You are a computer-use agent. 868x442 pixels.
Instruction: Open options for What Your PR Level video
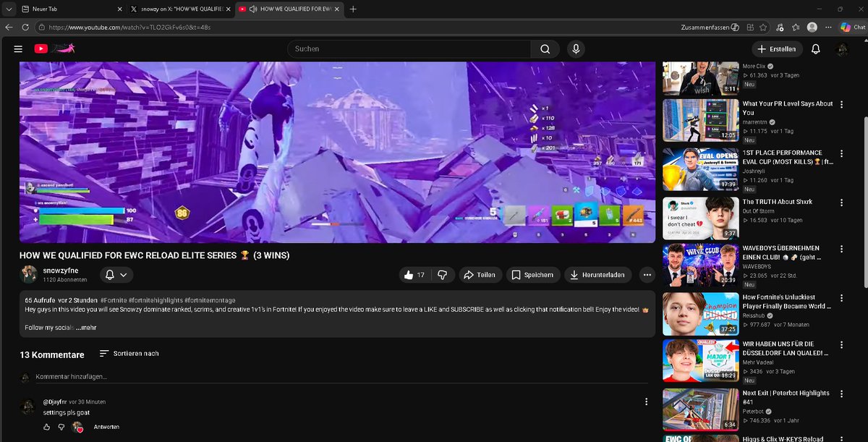(841, 104)
